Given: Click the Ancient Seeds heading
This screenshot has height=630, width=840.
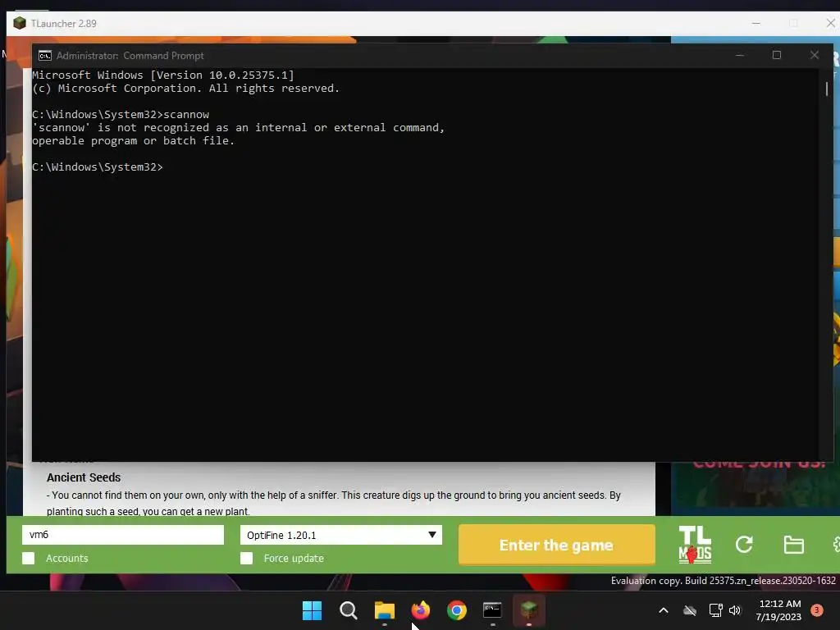Looking at the screenshot, I should 84,477.
